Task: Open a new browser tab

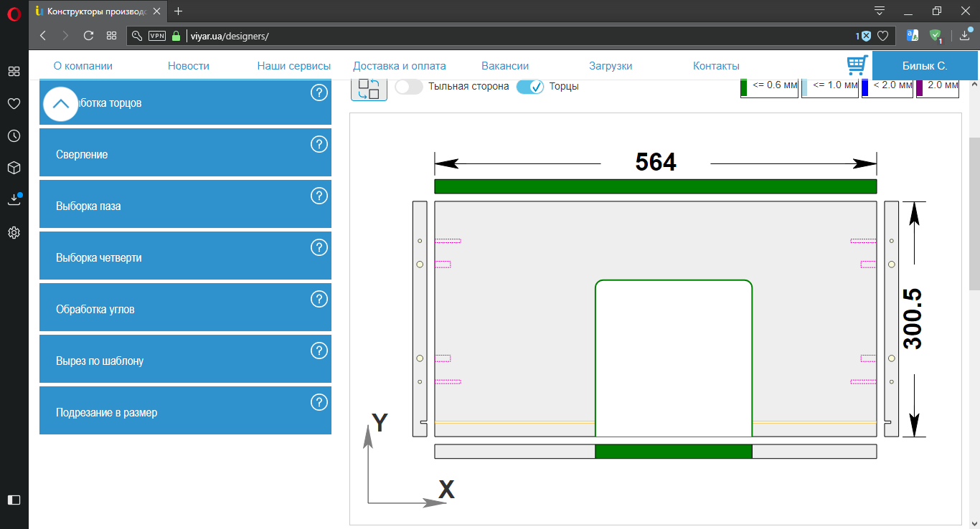Action: point(179,11)
